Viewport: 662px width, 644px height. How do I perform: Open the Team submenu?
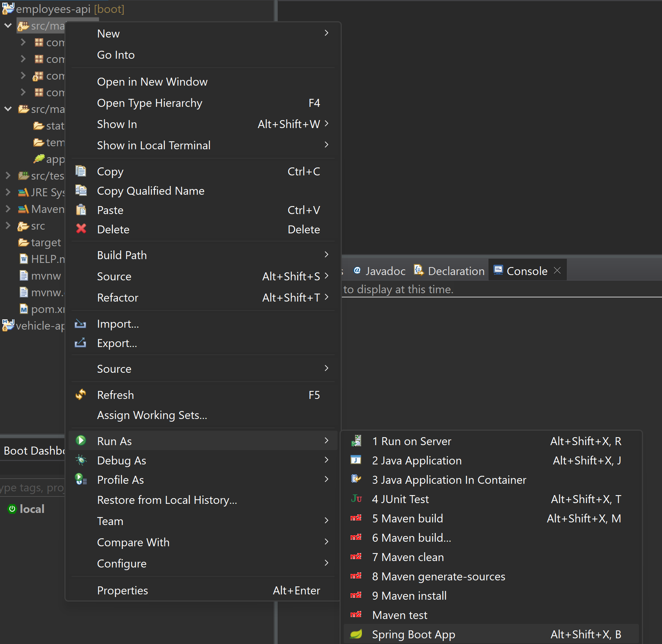point(203,521)
